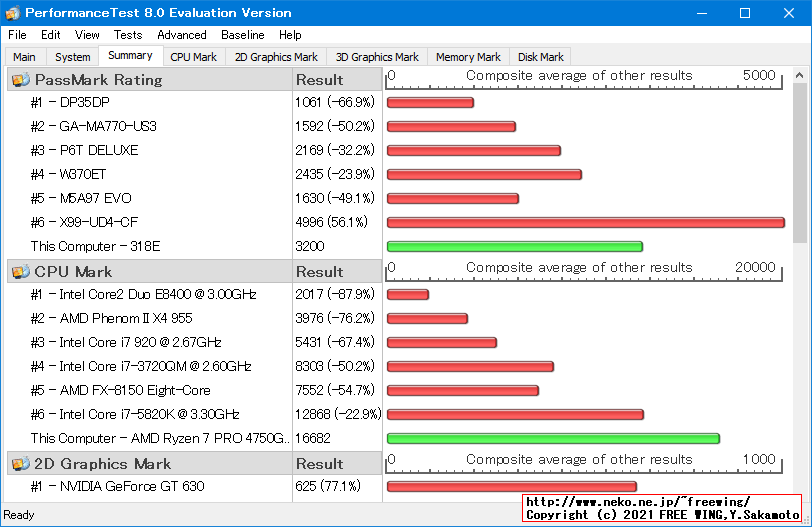Open the System tab
This screenshot has height=527, width=812.
pyautogui.click(x=73, y=57)
